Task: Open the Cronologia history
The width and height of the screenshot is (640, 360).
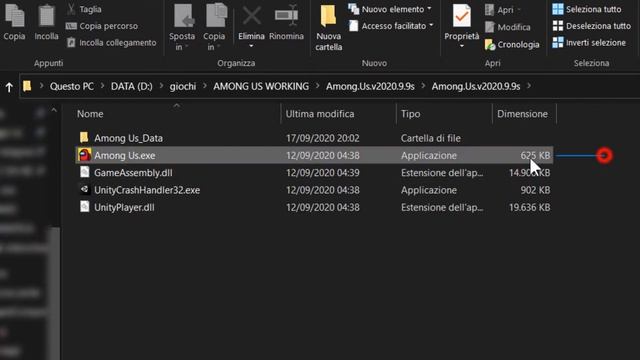Action: click(512, 44)
